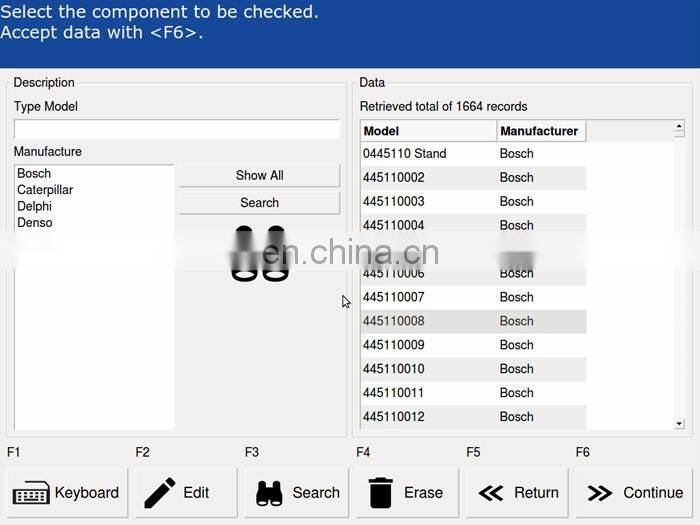
Task: Click the F6 Continue double-arrow icon
Action: pyautogui.click(x=600, y=493)
